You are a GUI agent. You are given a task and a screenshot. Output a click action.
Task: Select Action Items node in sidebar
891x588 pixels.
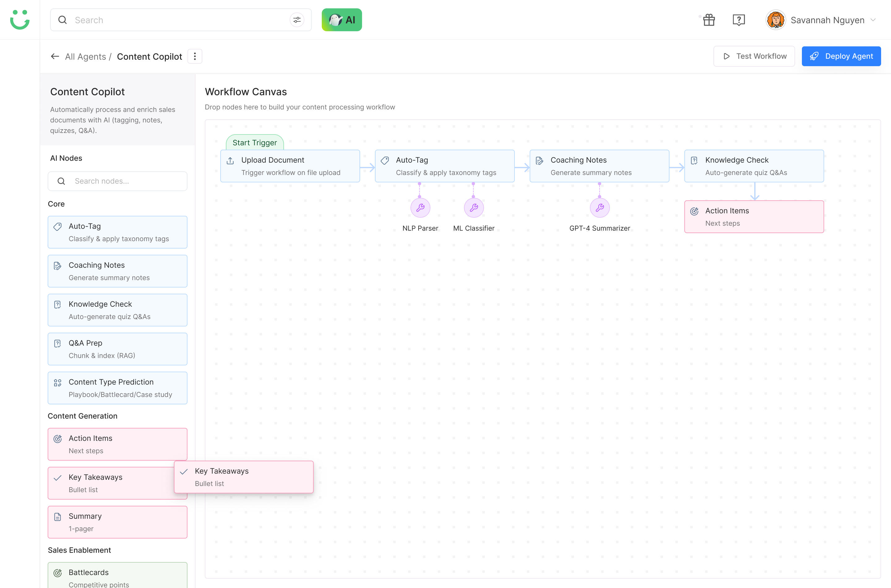[x=118, y=444]
